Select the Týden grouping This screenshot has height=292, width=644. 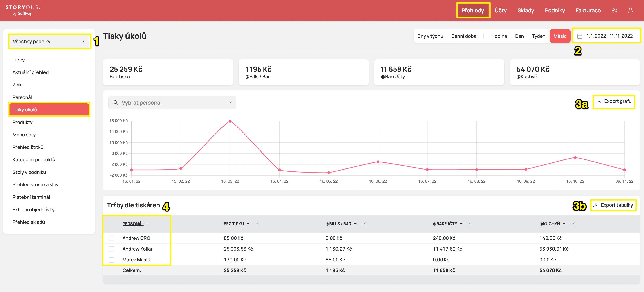point(539,36)
